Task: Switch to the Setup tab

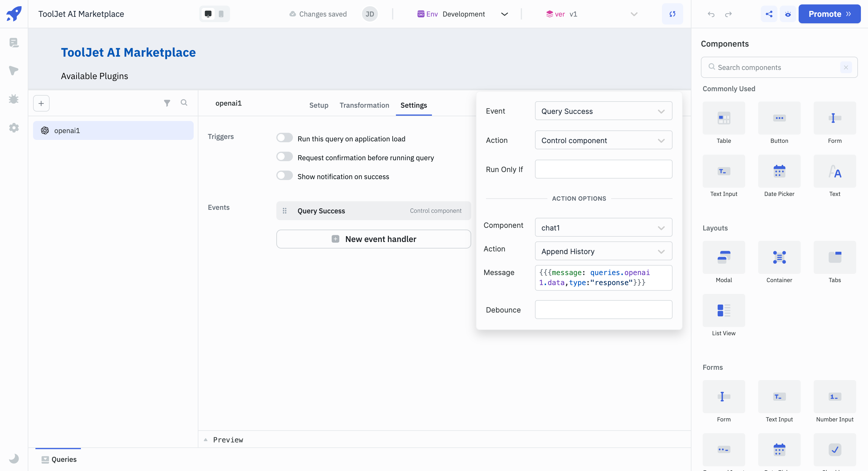Action: tap(319, 105)
